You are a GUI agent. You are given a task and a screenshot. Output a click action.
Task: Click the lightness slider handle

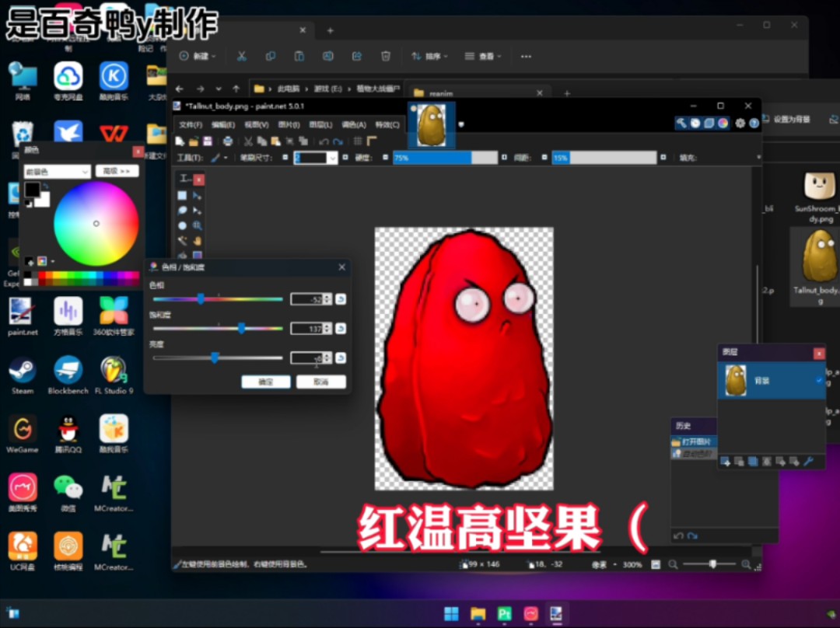(215, 358)
